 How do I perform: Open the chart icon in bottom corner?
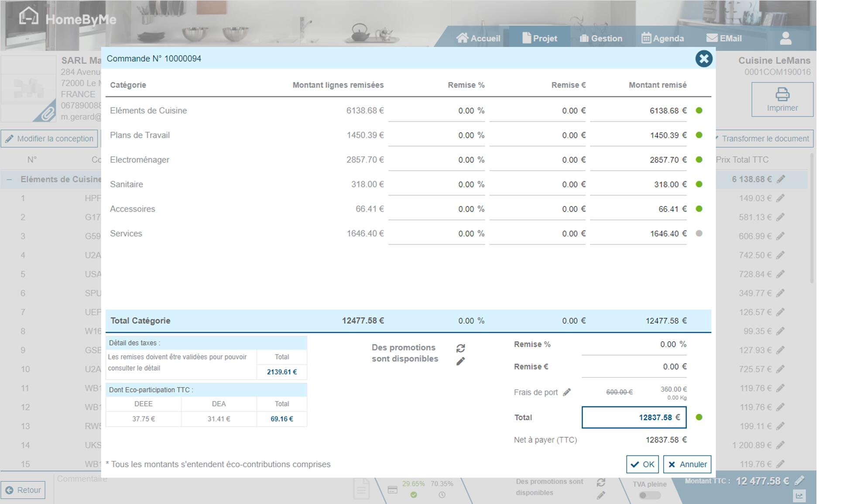point(799,496)
